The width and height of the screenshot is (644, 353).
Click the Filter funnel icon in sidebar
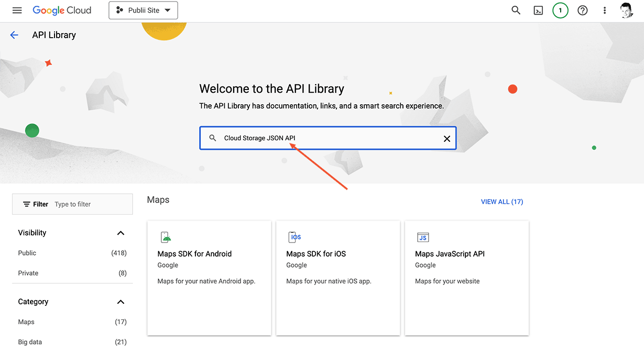pos(27,204)
